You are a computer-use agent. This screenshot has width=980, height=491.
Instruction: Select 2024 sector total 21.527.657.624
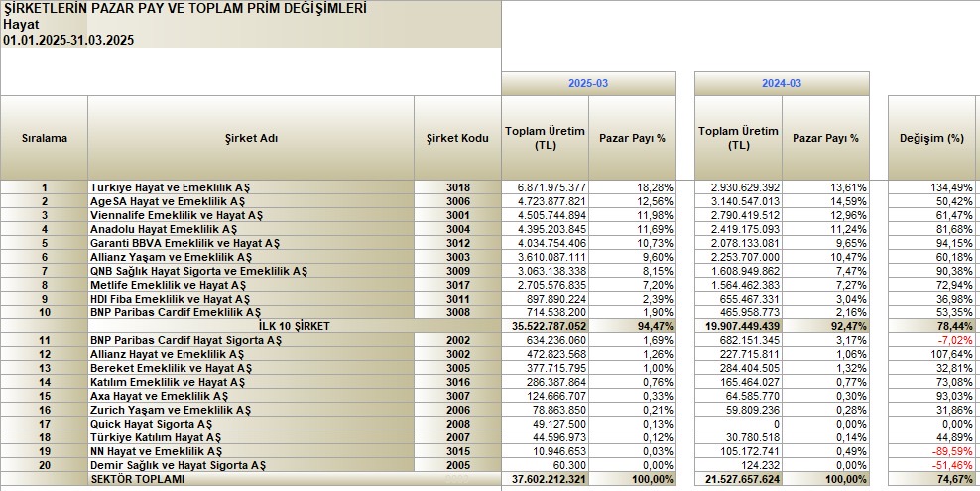pyautogui.click(x=738, y=479)
